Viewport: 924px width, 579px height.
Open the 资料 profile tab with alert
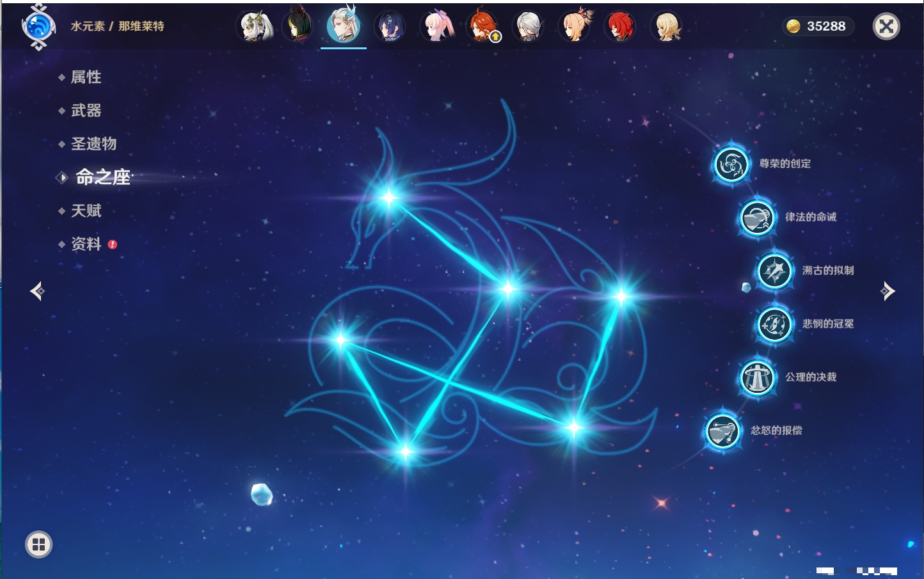coord(86,244)
